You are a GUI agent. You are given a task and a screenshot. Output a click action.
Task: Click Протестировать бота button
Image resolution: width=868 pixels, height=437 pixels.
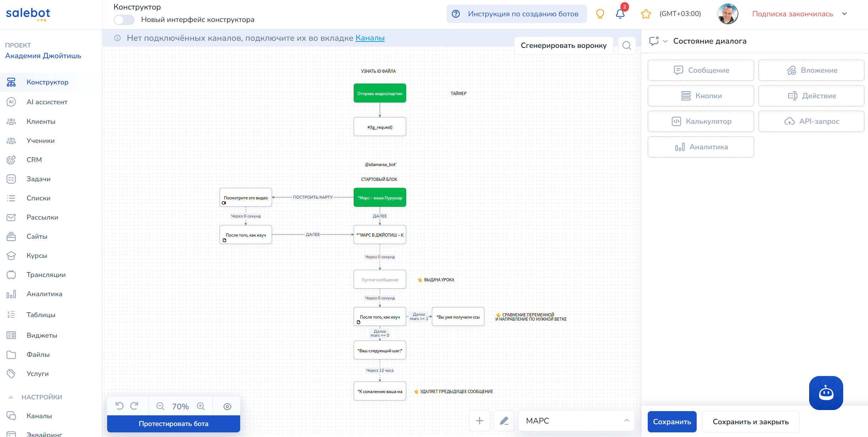pos(173,424)
